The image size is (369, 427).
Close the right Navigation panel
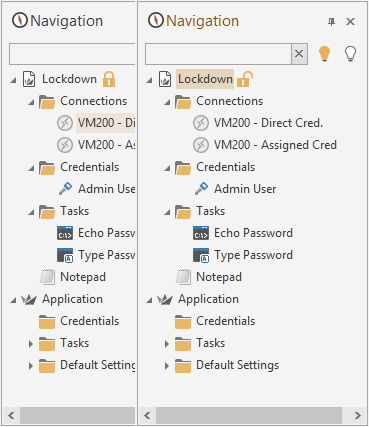pos(350,22)
